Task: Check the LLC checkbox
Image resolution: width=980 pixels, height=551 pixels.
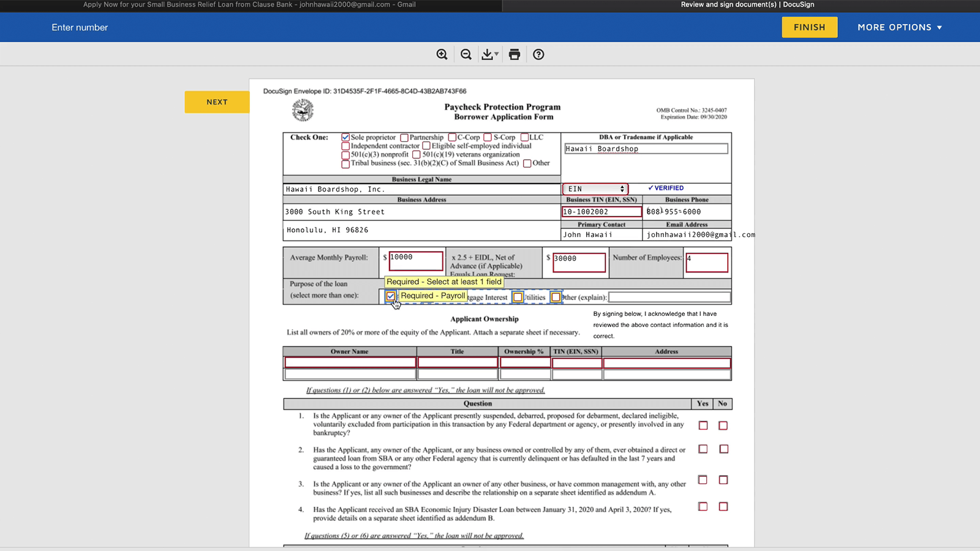Action: (525, 137)
